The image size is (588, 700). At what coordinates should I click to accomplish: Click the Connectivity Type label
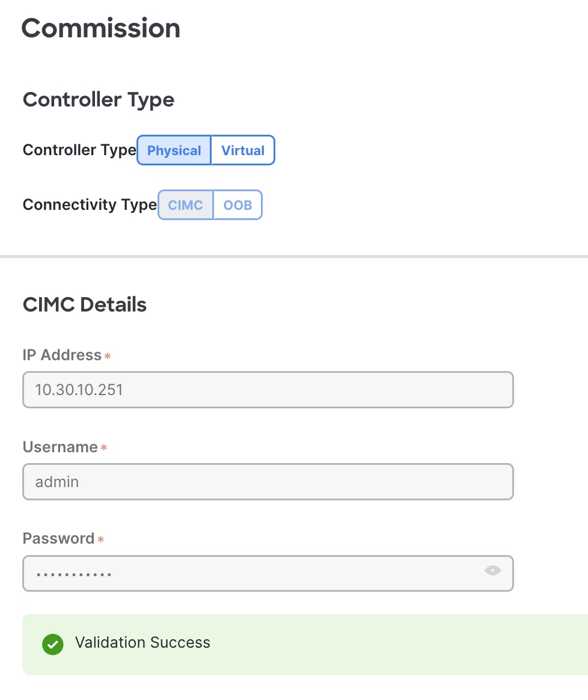point(89,204)
